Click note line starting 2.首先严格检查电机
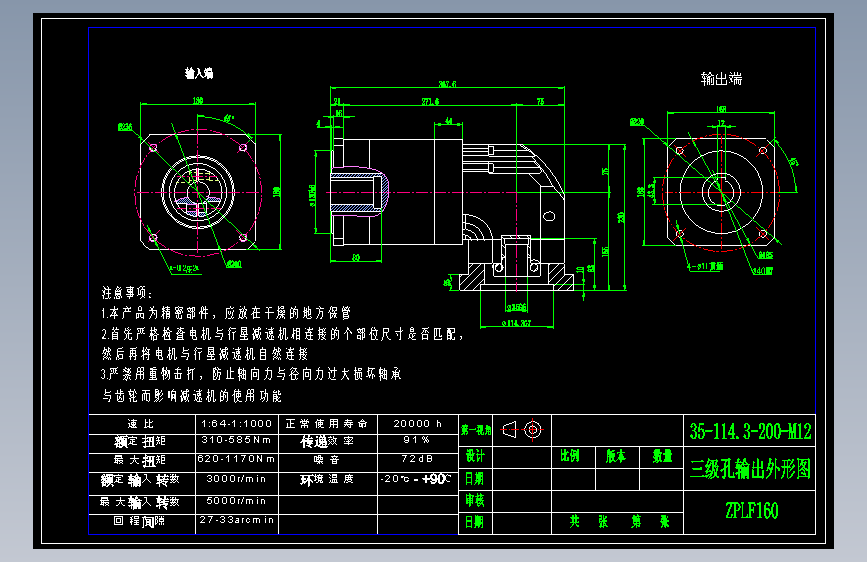 pos(283,334)
